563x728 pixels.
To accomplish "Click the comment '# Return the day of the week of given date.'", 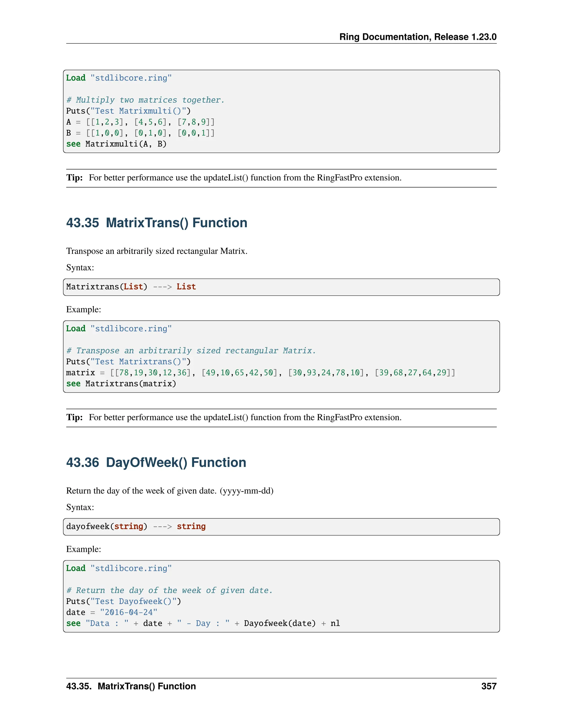I will tap(169, 590).
